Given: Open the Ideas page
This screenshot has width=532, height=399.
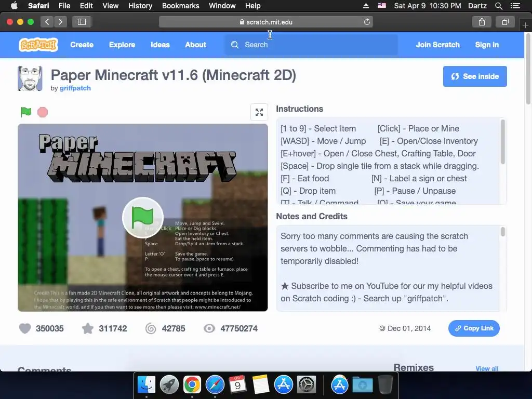Looking at the screenshot, I should [160, 45].
